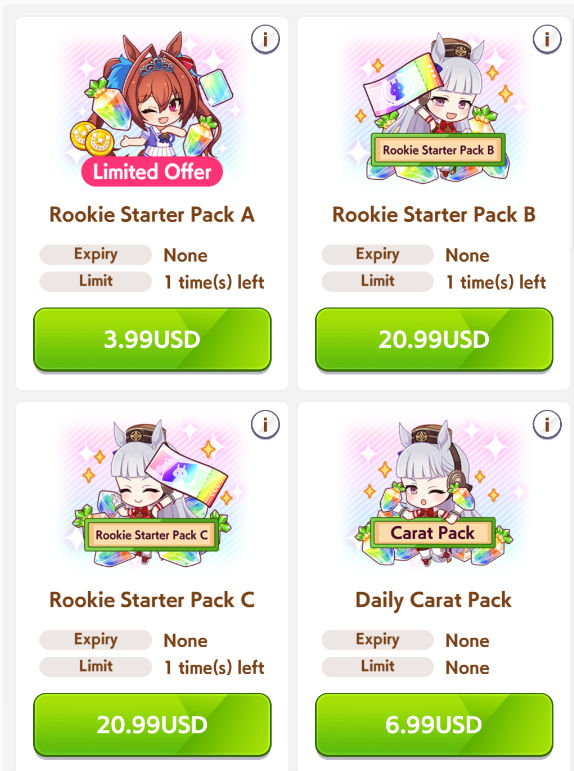The image size is (574, 771).
Task: Open info for Daily Carat Pack
Action: (x=547, y=424)
